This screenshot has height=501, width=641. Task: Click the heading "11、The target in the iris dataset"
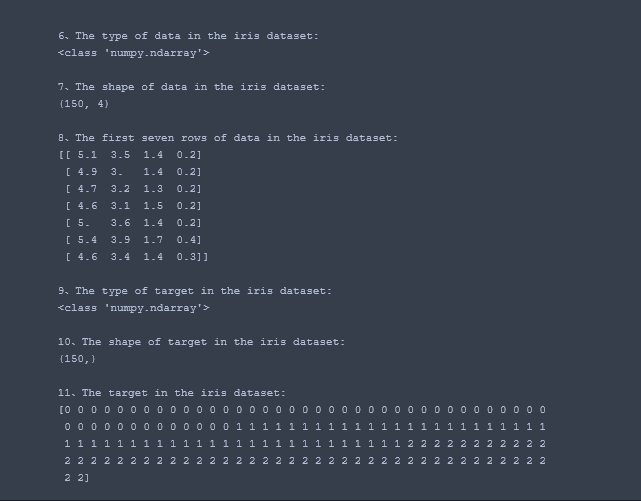[171, 393]
